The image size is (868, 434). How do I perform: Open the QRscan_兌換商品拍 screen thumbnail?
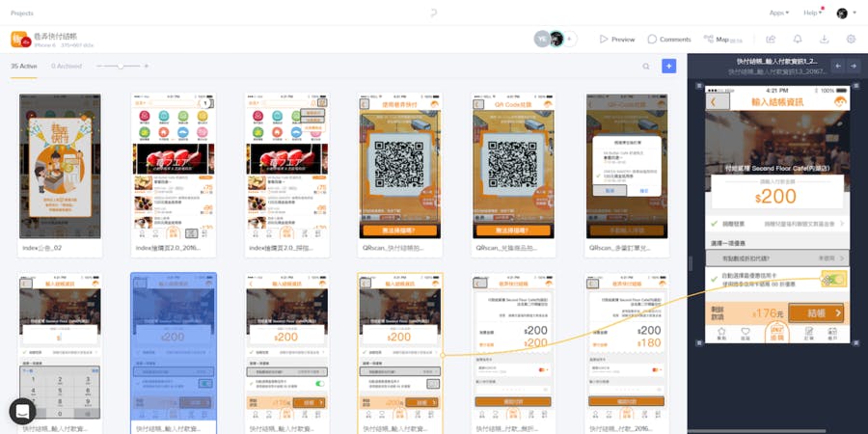[514, 166]
